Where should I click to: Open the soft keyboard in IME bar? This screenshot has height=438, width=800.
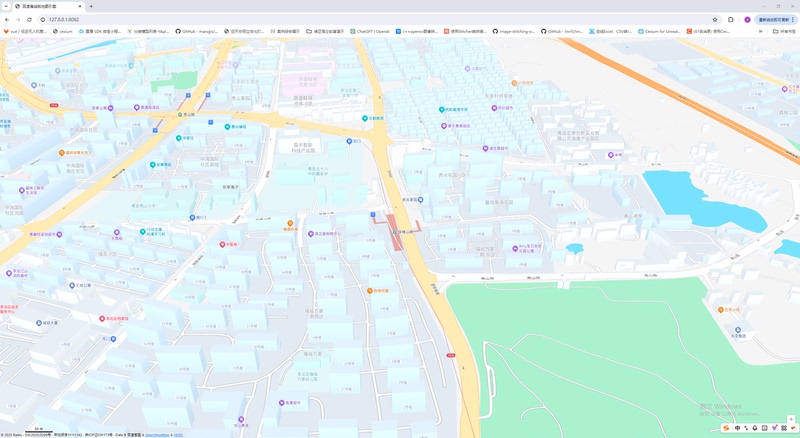coord(764,428)
